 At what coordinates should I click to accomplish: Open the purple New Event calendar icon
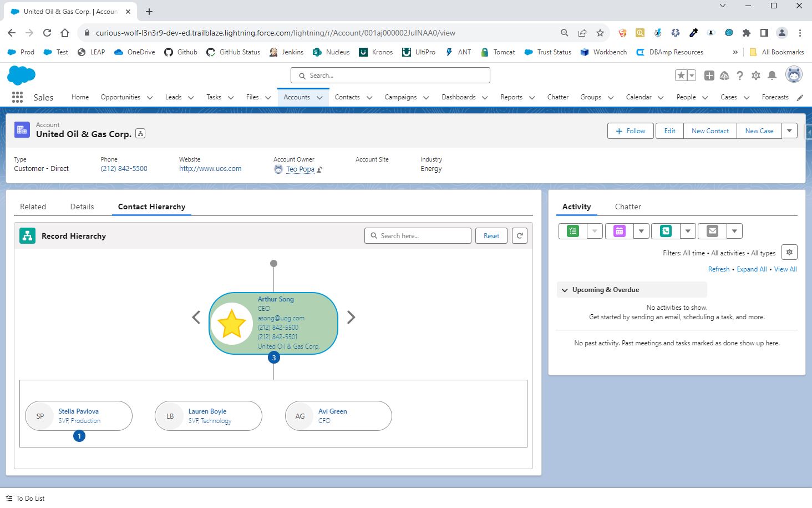[x=618, y=230]
